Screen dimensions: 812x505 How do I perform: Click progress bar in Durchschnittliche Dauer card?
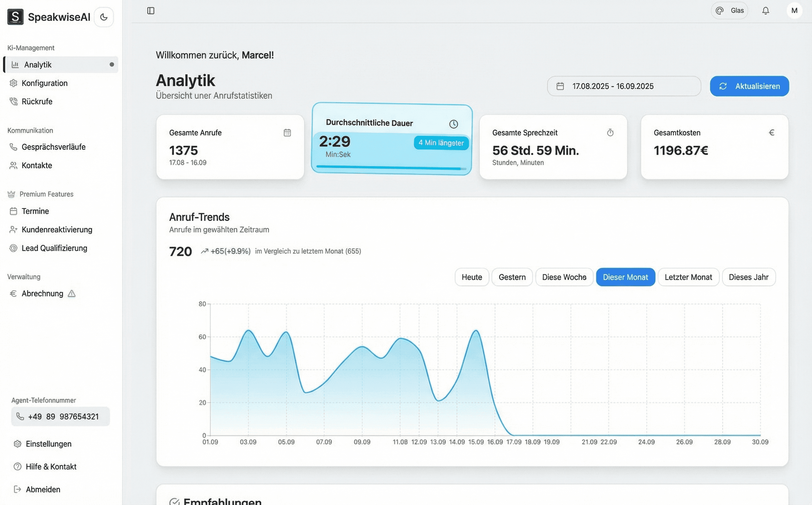pos(391,168)
